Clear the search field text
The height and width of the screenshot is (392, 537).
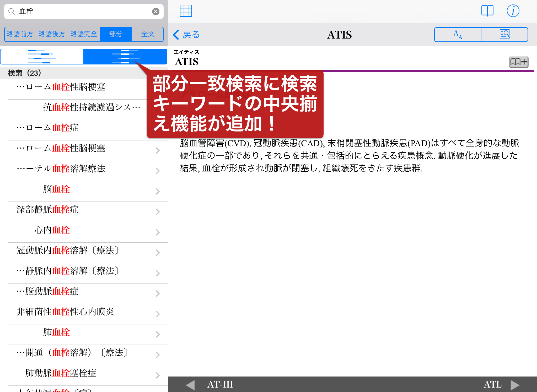pos(156,12)
